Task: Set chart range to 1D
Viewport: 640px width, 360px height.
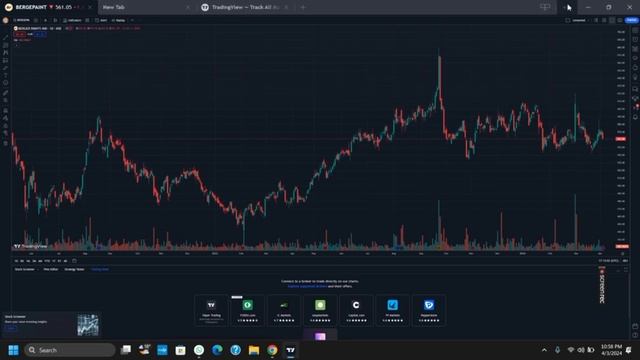Action: [16, 260]
